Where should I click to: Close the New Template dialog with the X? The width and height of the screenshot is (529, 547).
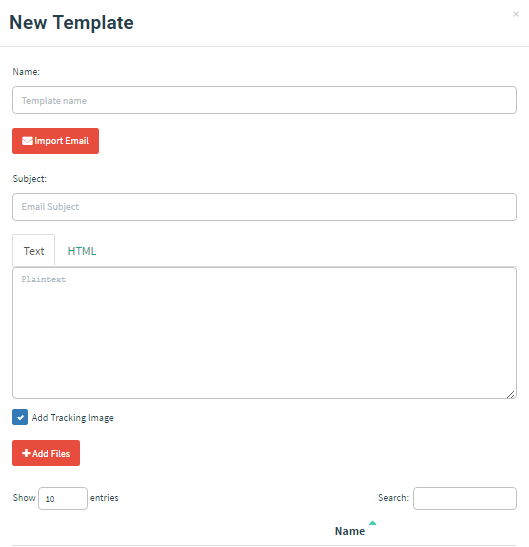[x=516, y=14]
